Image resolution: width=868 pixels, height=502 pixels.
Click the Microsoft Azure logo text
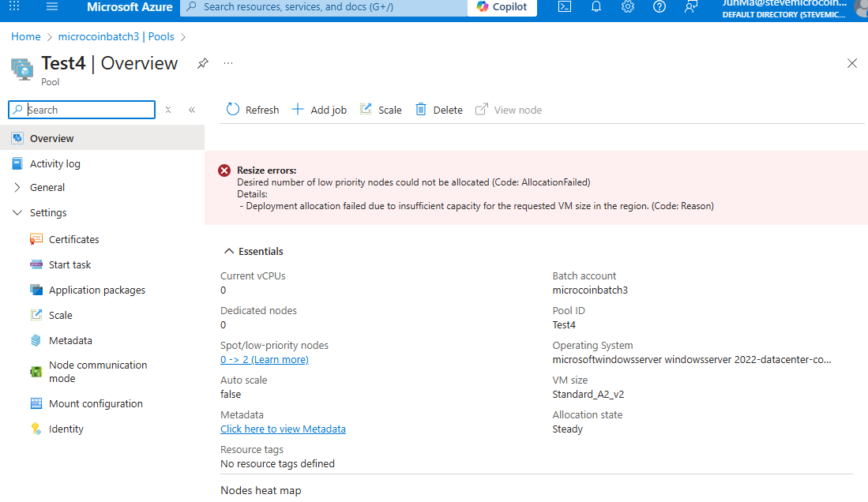coord(130,7)
